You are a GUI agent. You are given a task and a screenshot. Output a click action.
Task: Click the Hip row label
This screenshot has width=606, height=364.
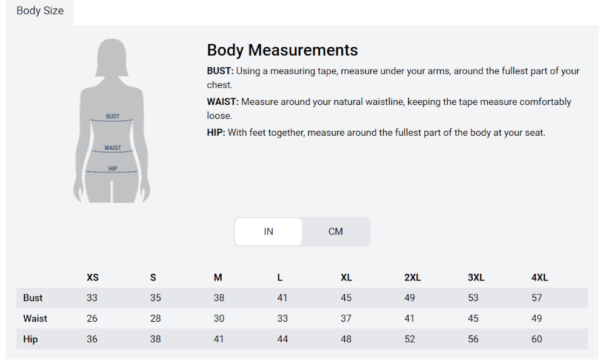coord(30,339)
